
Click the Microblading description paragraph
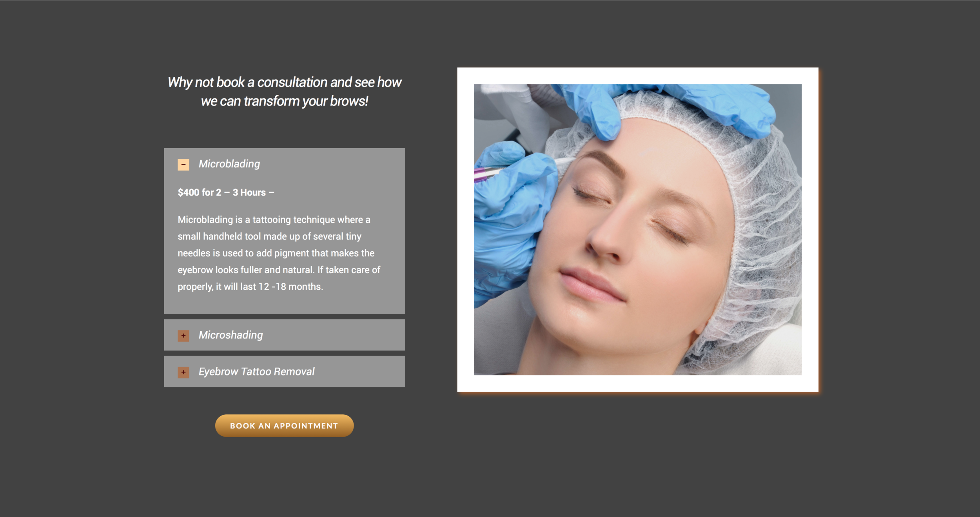pos(279,253)
